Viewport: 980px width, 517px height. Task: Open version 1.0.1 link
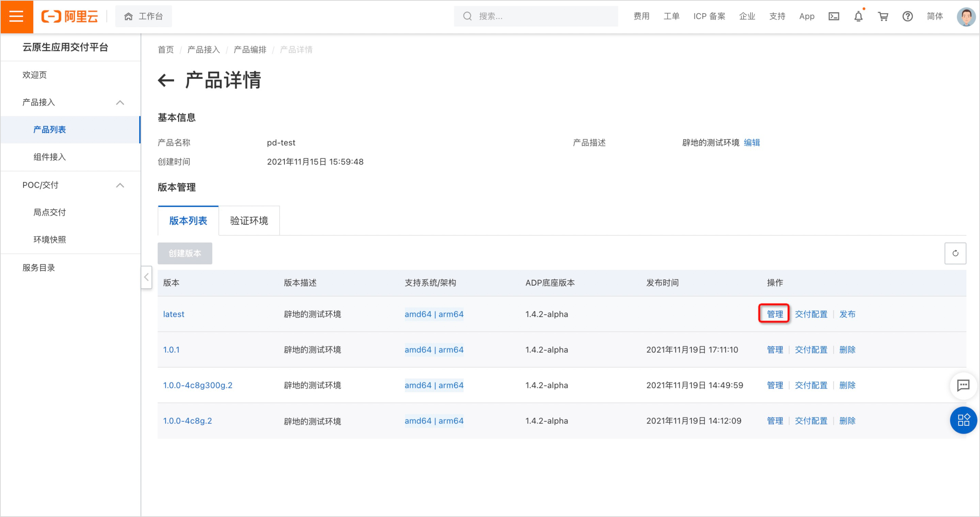[171, 349]
